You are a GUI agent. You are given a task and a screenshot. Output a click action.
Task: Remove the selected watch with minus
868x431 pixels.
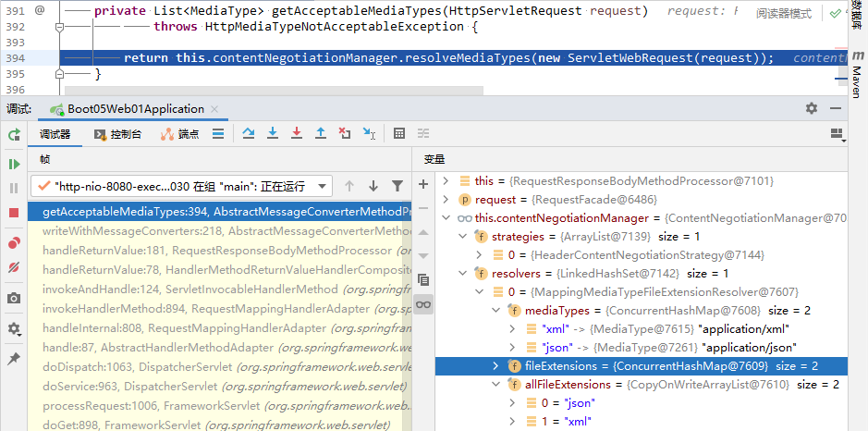click(x=423, y=208)
